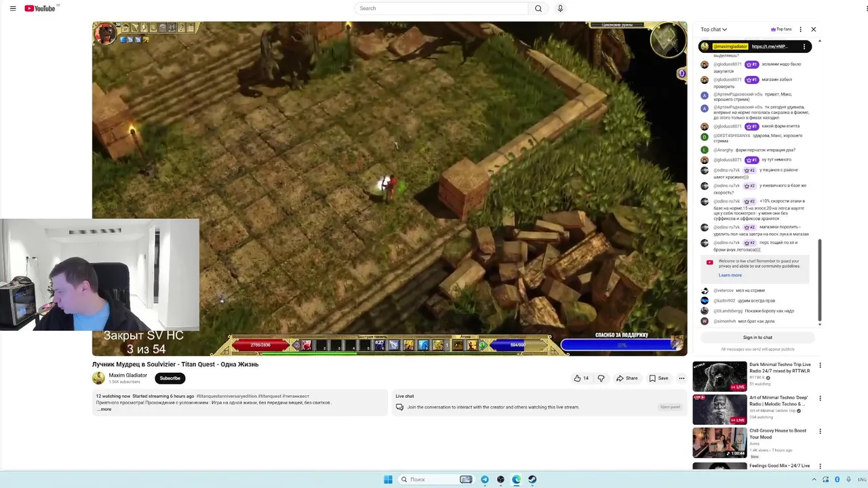Click the Live chat speech bubble icon
Screen dimensions: 868x488
(x=399, y=407)
